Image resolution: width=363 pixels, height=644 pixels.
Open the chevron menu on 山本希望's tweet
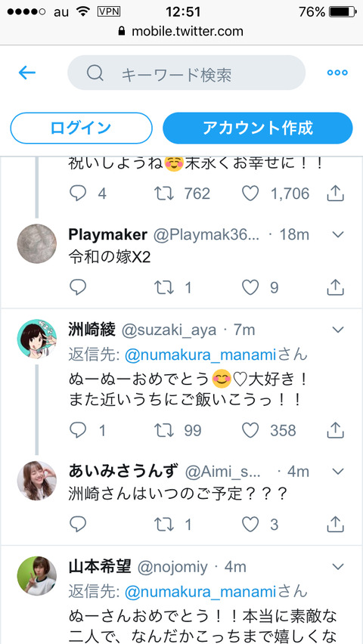(x=337, y=567)
